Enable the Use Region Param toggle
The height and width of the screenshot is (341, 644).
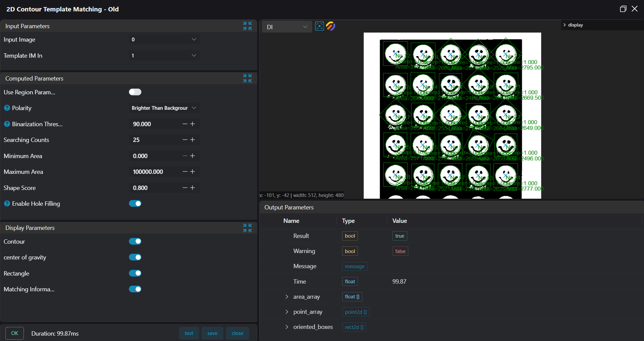[x=135, y=92]
